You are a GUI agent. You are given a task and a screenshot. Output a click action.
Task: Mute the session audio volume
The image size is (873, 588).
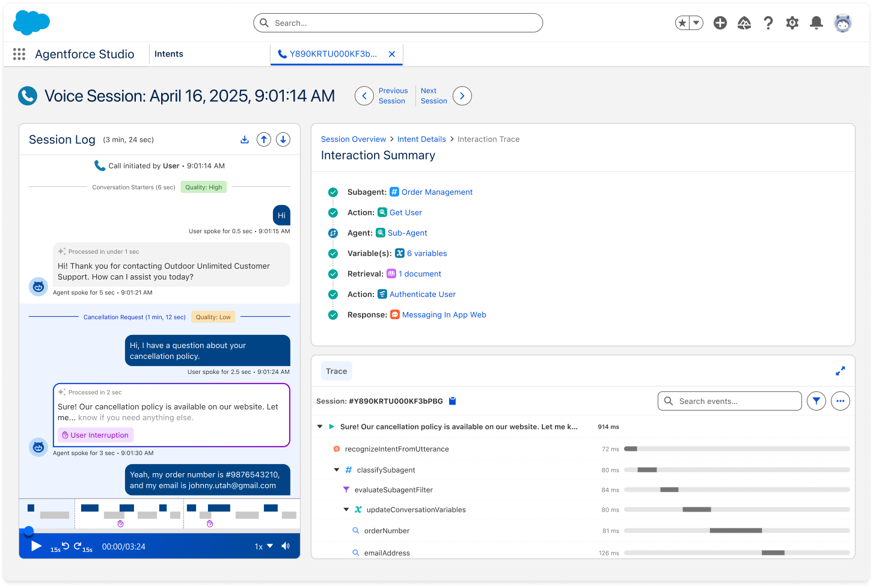[x=286, y=547]
